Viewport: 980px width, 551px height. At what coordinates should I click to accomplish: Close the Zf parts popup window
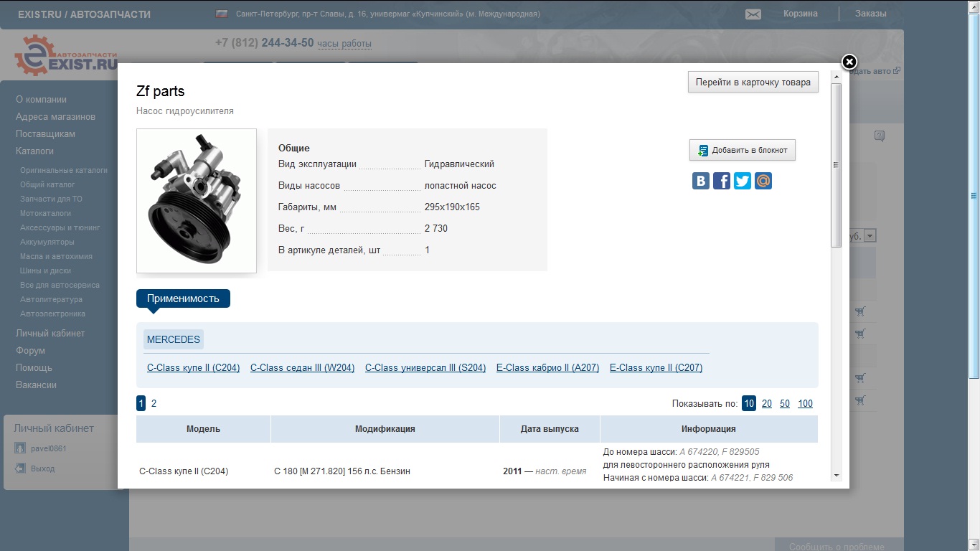[849, 62]
